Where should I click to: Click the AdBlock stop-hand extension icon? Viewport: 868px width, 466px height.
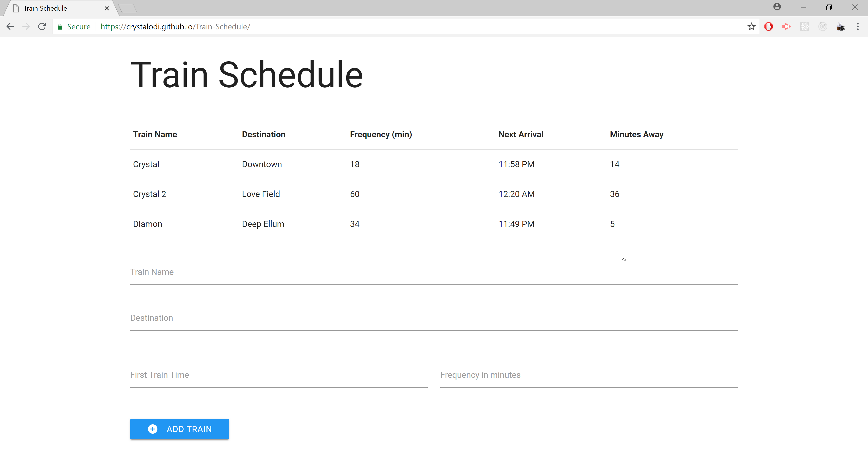tap(768, 27)
